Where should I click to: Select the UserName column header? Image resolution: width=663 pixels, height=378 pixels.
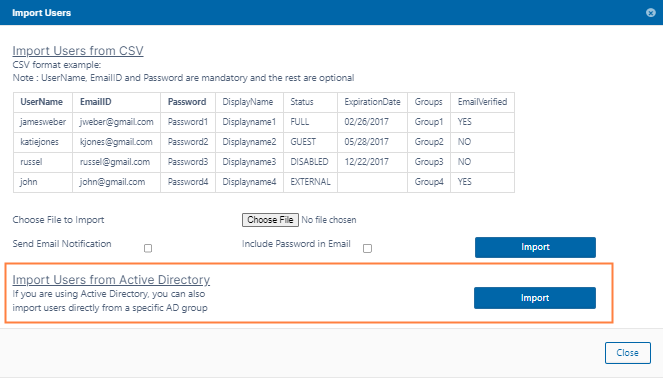click(41, 102)
